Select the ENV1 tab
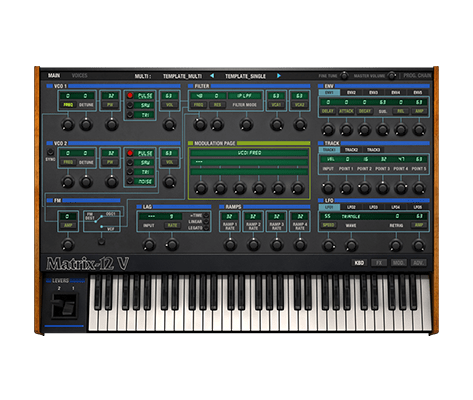 coord(329,92)
